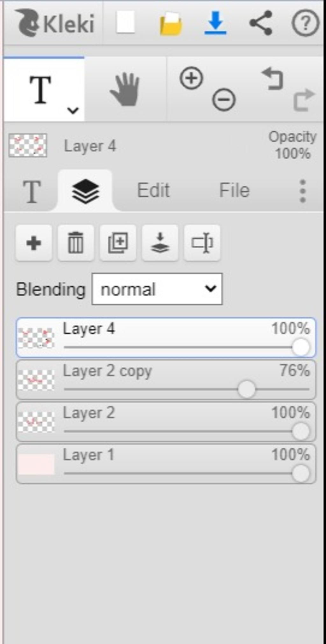Image resolution: width=326 pixels, height=644 pixels.
Task: Switch to the Edit tab
Action: (x=153, y=190)
